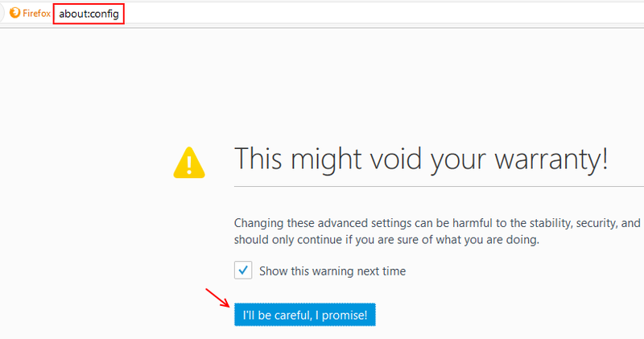Open site identity via Firefox label
The image size is (644, 339).
click(x=36, y=13)
